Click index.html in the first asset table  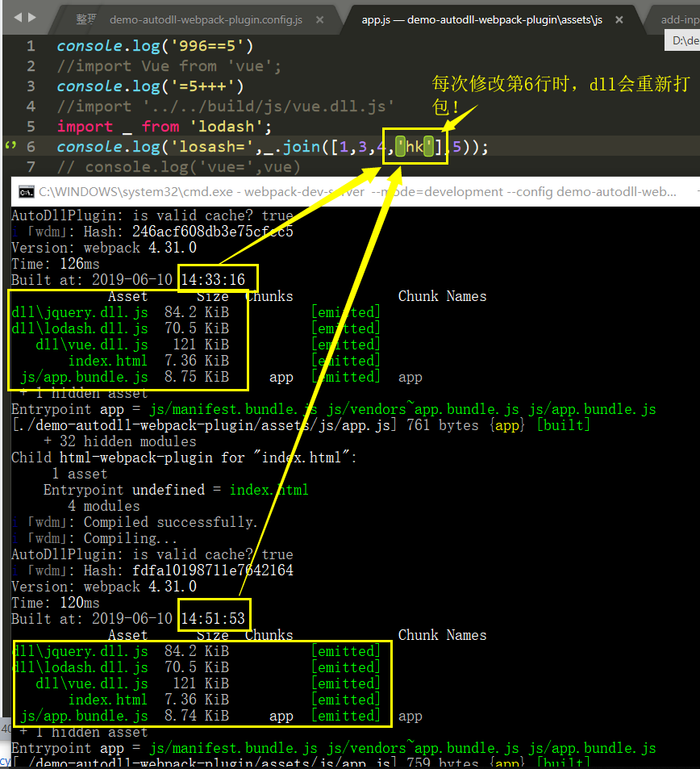point(108,361)
